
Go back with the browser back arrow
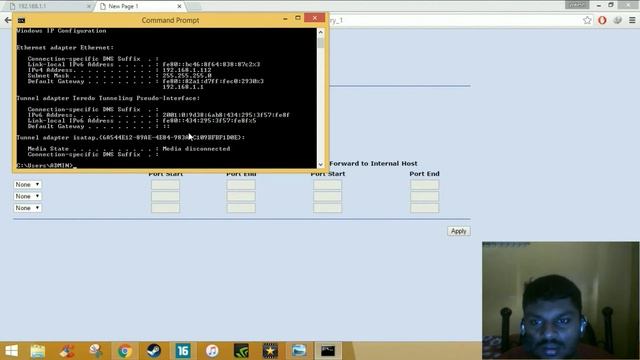(x=8, y=20)
